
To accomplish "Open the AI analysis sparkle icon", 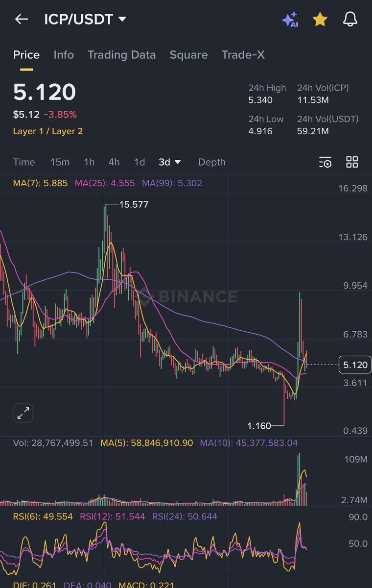I will (290, 20).
